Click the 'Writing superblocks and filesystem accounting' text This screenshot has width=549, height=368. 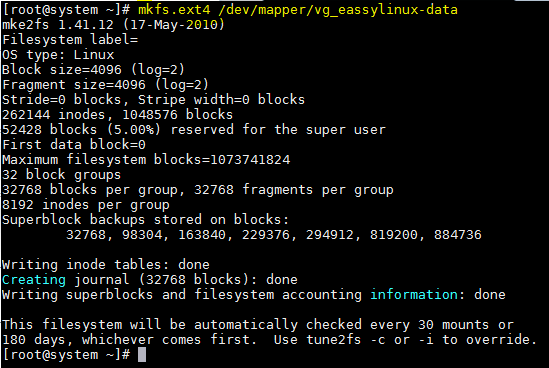point(182,294)
